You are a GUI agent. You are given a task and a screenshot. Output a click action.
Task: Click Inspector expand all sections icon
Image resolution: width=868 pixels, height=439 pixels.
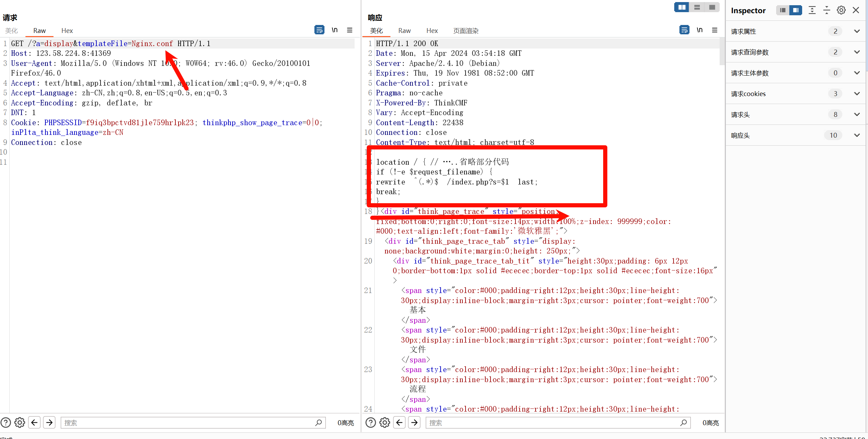tap(812, 10)
